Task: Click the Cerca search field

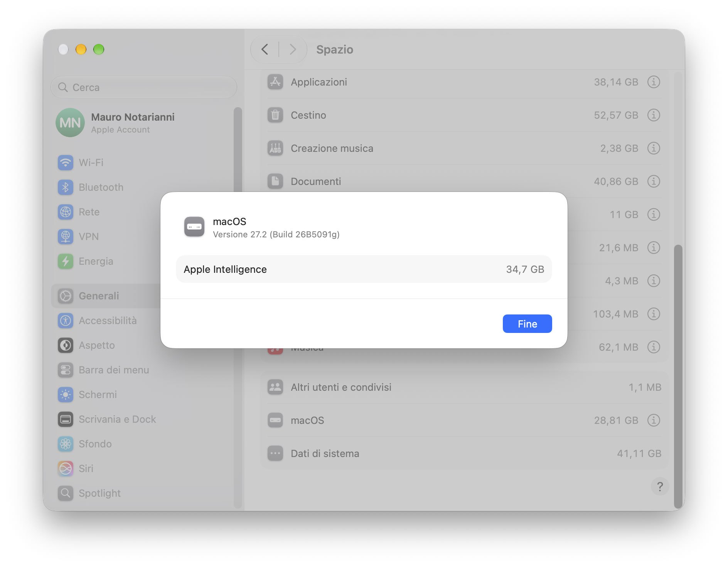Action: point(143,87)
